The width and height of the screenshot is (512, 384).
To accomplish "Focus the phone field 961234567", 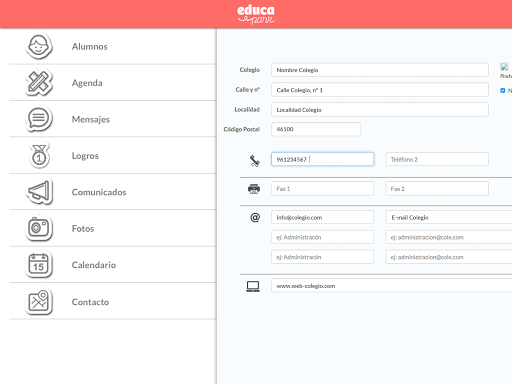I will click(x=322, y=159).
